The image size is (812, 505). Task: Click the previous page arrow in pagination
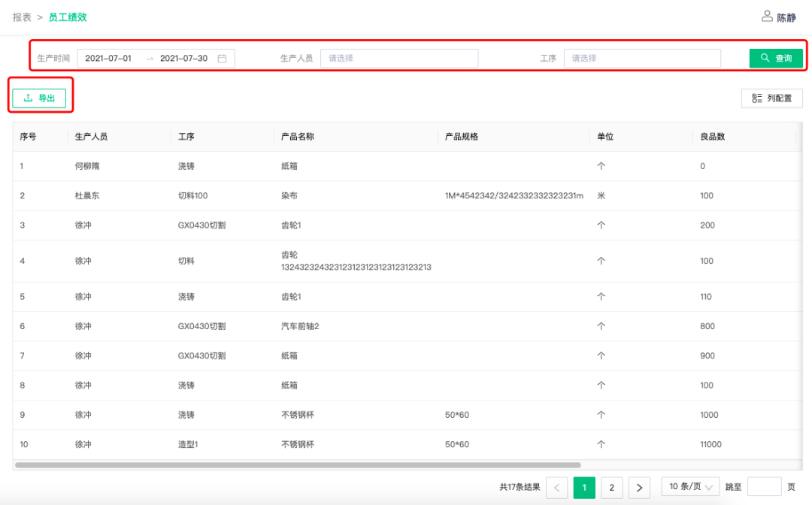[556, 488]
